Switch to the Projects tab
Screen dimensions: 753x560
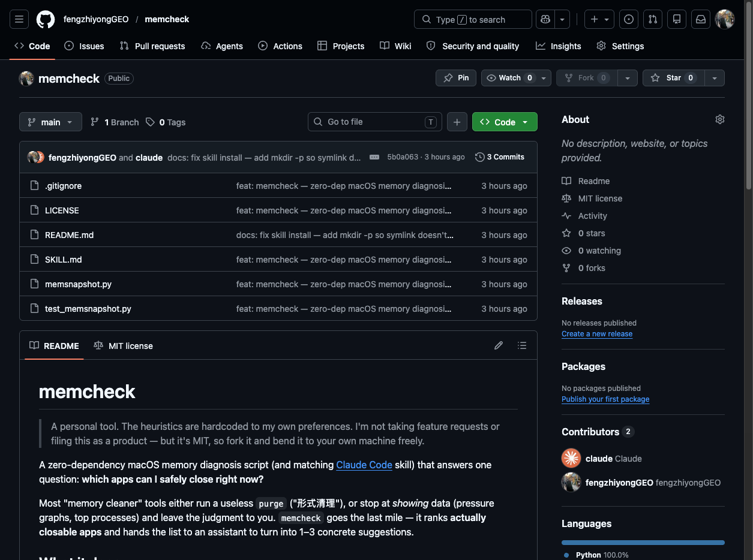pyautogui.click(x=341, y=46)
